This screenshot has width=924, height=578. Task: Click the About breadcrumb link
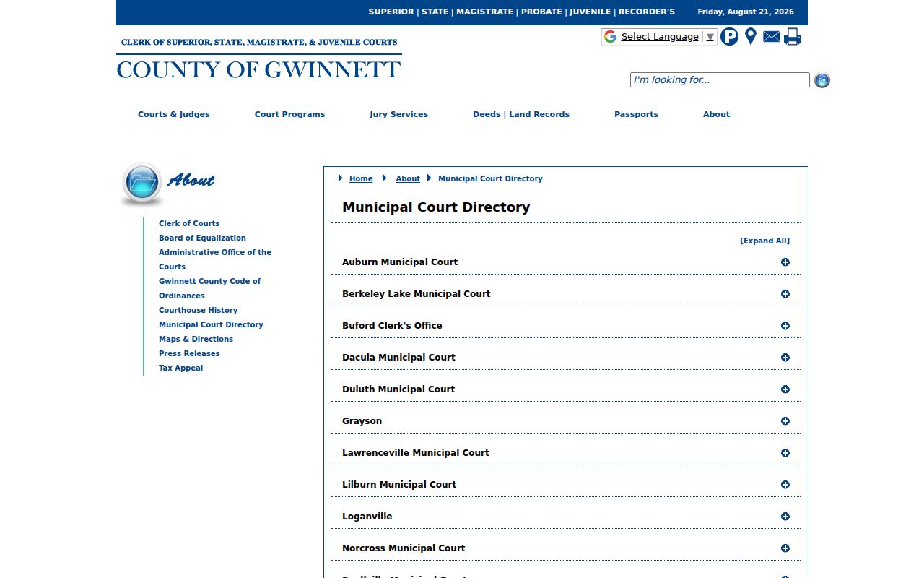(x=408, y=178)
